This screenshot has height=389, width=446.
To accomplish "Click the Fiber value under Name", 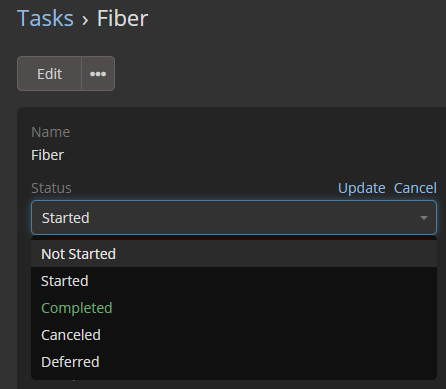I will (47, 155).
